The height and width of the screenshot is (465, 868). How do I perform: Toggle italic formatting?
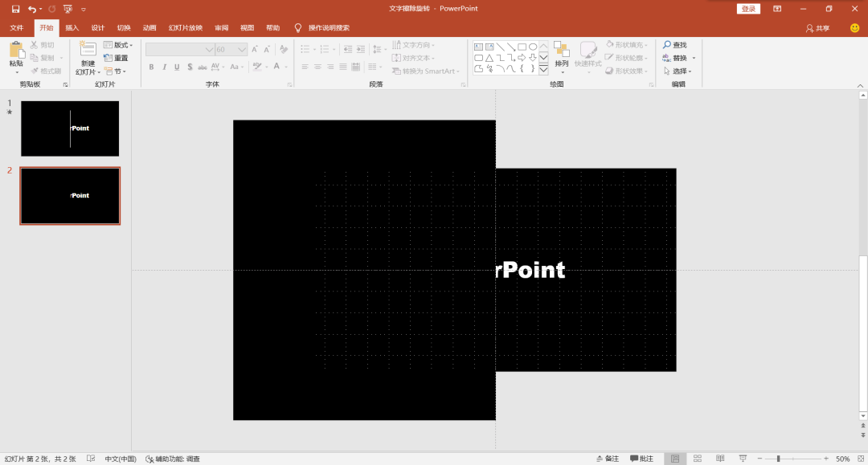pos(164,67)
